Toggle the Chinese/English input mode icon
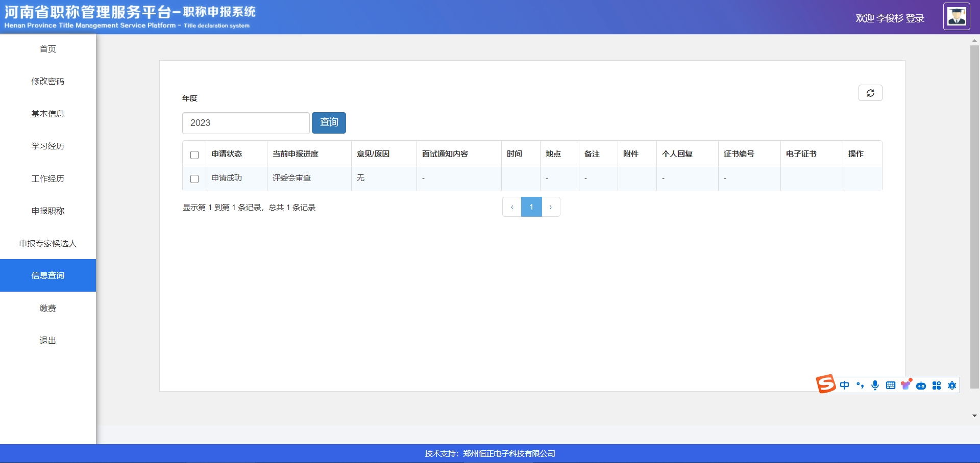Screen dimensions: 980x463 click(845, 385)
